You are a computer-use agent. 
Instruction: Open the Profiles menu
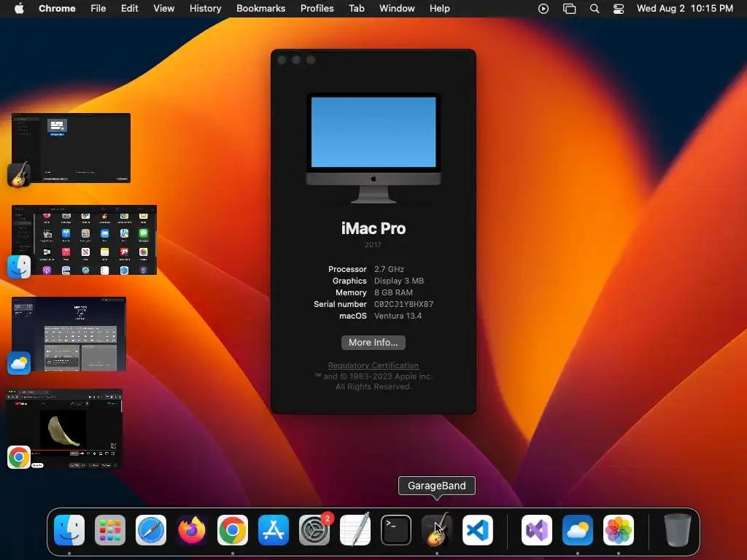(317, 9)
